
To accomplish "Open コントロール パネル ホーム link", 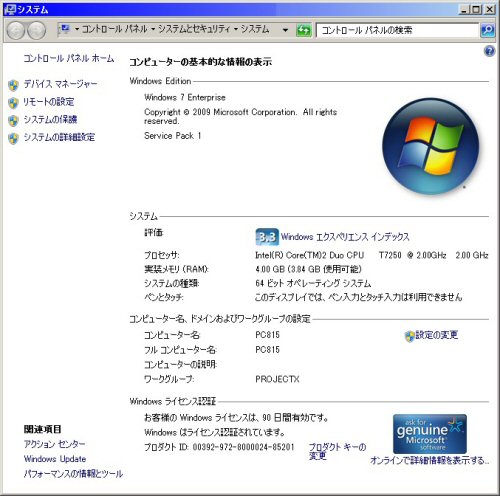I will point(69,58).
